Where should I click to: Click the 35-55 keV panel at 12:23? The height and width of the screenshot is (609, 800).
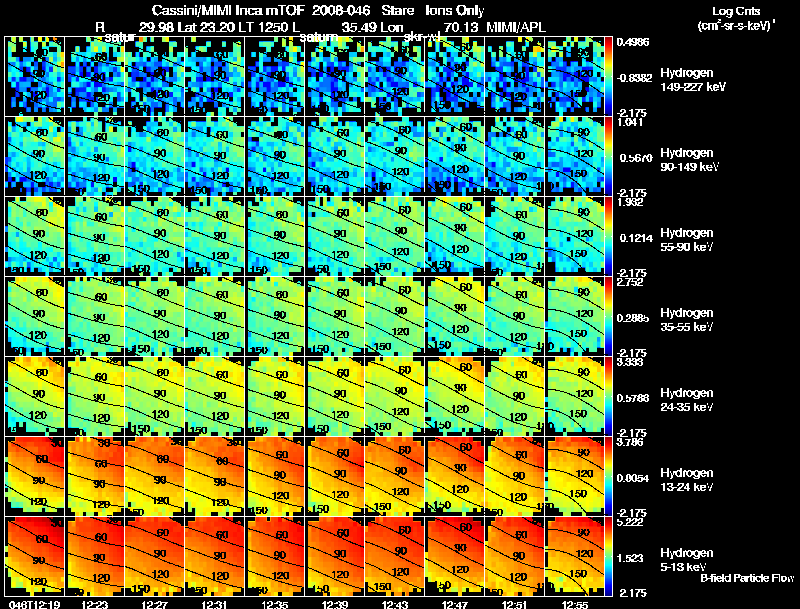[x=95, y=316]
